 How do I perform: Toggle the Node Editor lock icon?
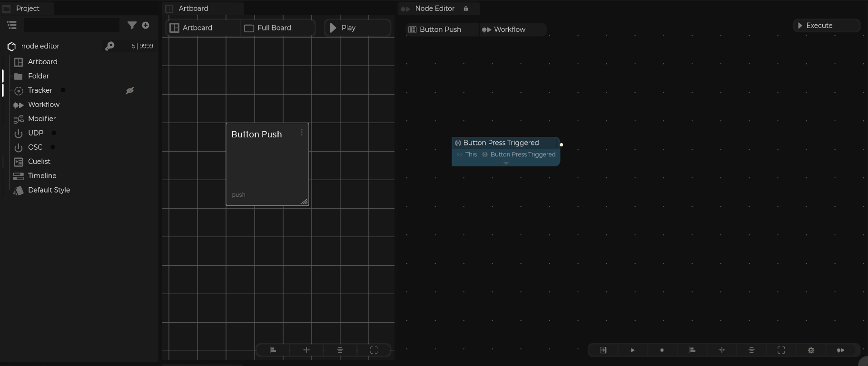[466, 9]
